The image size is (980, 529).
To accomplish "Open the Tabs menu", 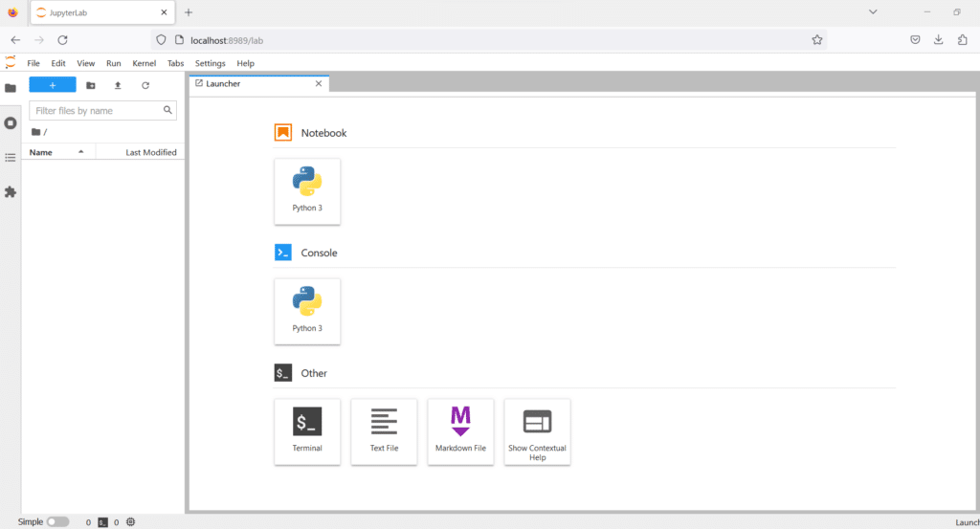I will click(176, 63).
